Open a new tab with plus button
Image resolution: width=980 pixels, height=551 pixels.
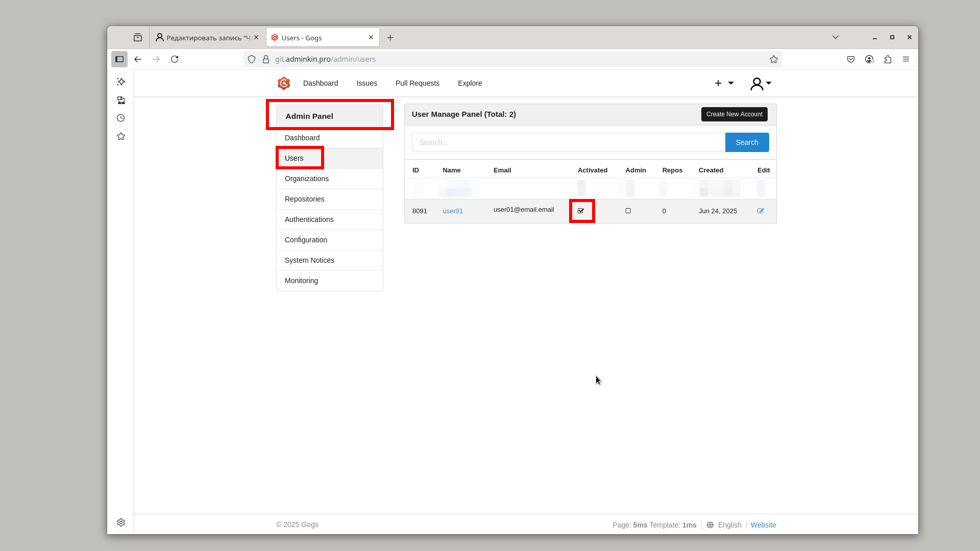coord(390,38)
